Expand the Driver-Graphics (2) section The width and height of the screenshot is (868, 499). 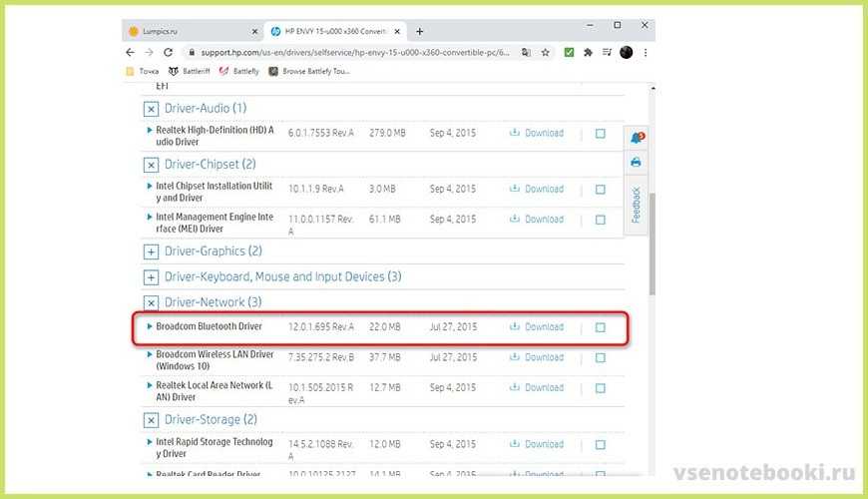coord(152,251)
